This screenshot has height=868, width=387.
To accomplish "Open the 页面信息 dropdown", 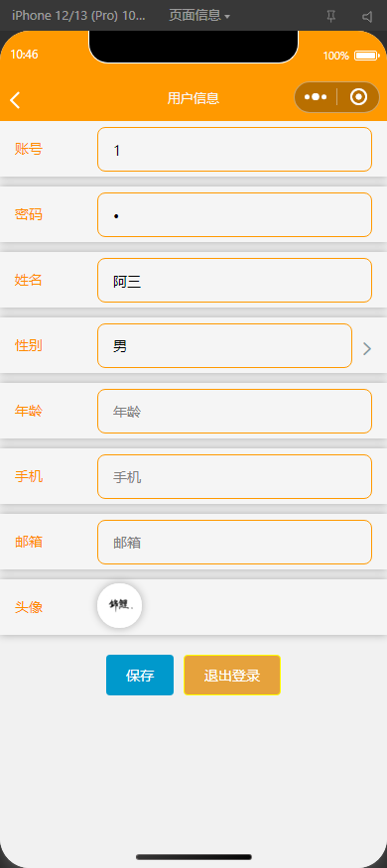I will pos(198,16).
